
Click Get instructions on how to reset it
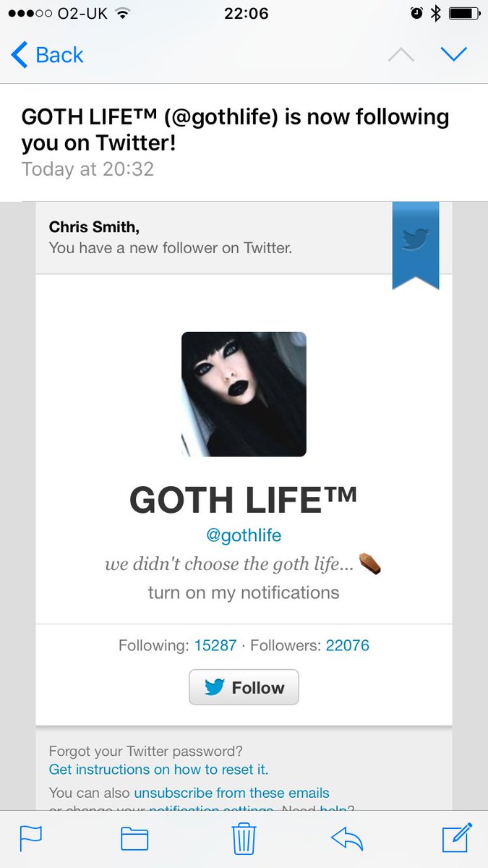point(158,769)
